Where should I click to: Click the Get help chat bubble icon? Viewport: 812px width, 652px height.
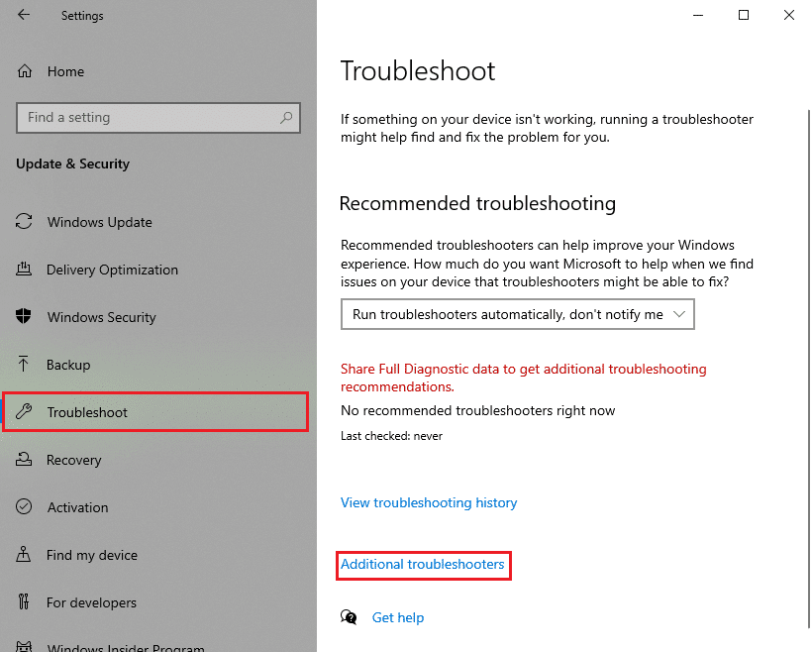349,616
